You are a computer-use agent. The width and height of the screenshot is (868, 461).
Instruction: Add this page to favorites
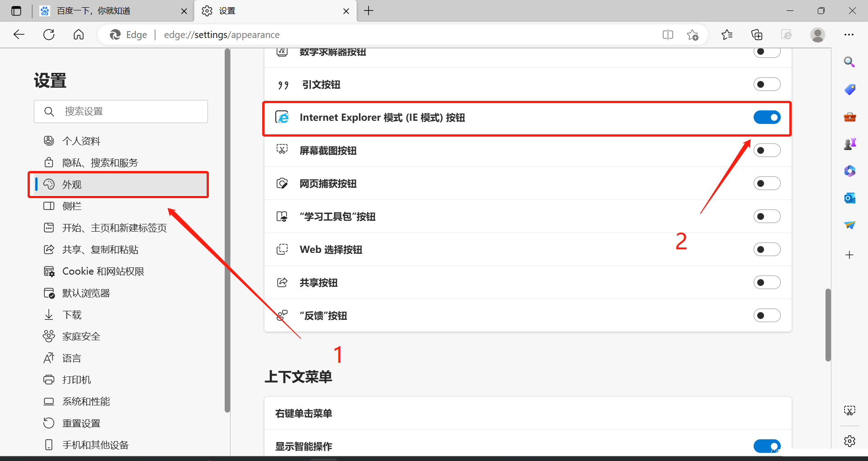pos(693,35)
